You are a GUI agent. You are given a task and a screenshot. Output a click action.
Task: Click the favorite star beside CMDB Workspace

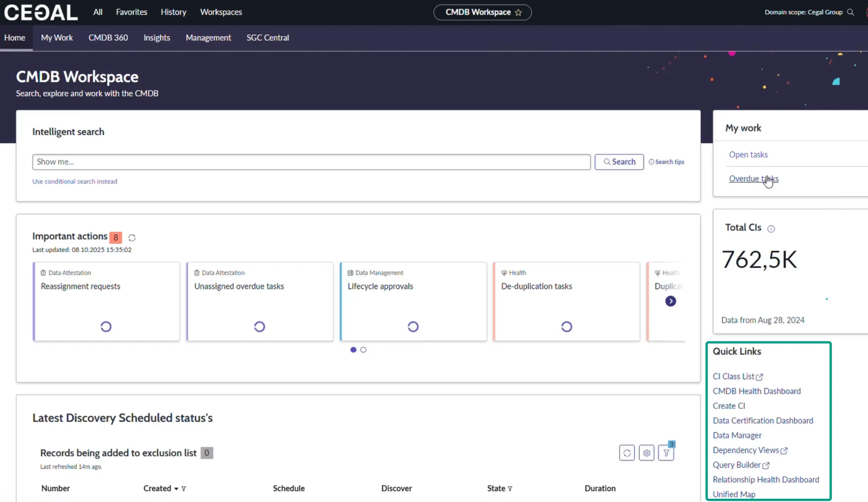(x=518, y=12)
